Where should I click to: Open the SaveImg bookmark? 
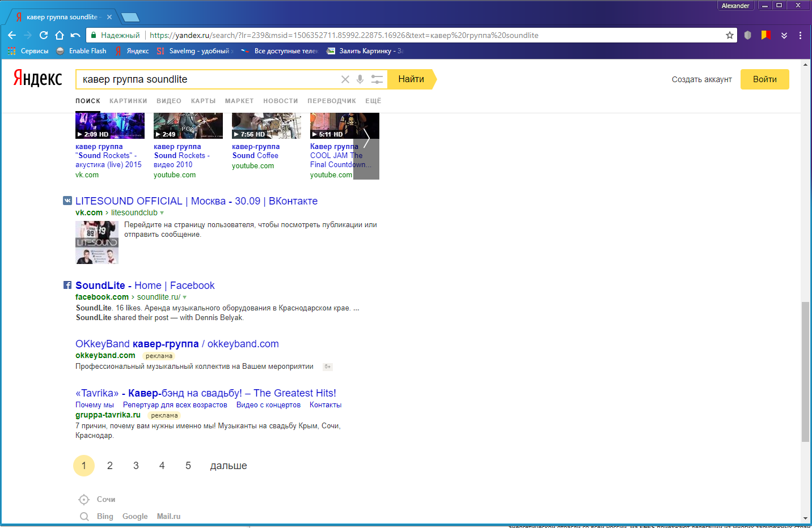(194, 51)
